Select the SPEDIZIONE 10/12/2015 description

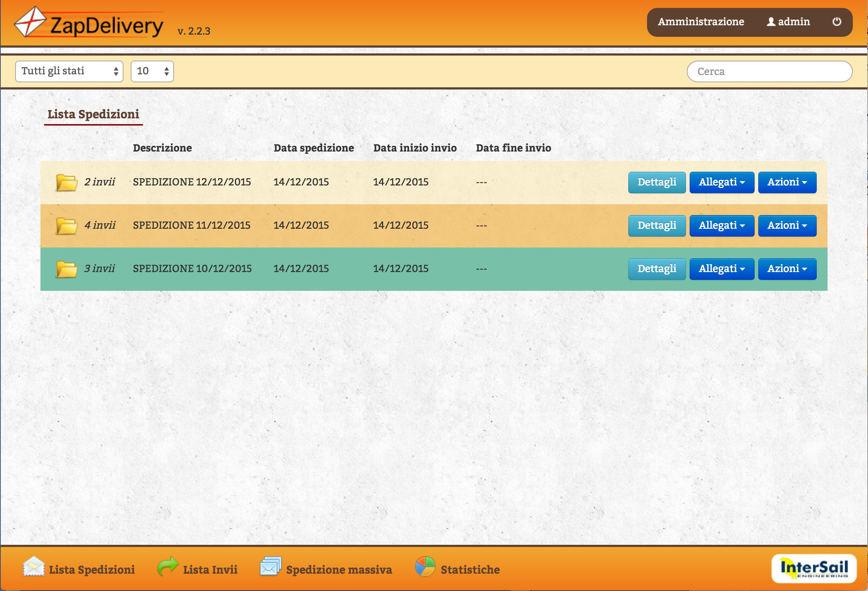(192, 268)
